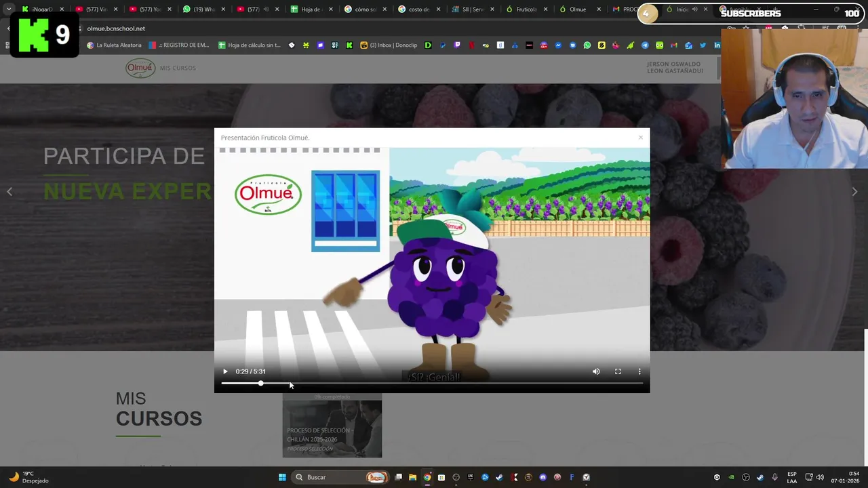Image resolution: width=868 pixels, height=488 pixels.
Task: Open the WhatsApp bookmark icon
Action: click(587, 45)
